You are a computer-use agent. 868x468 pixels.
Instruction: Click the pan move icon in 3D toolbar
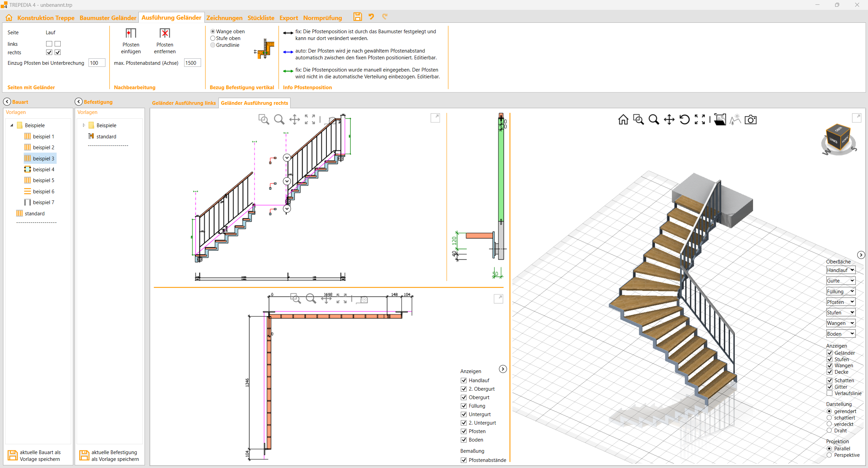669,120
